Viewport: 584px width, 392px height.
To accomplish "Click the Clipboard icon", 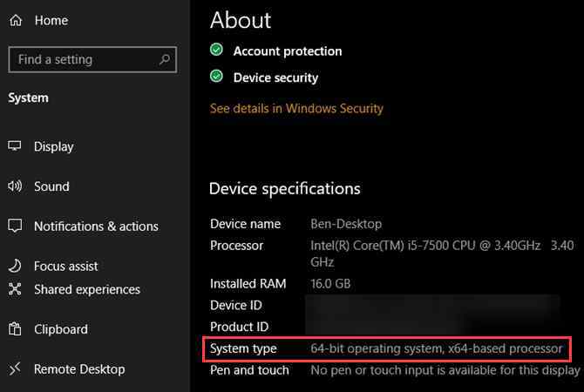I will [15, 328].
